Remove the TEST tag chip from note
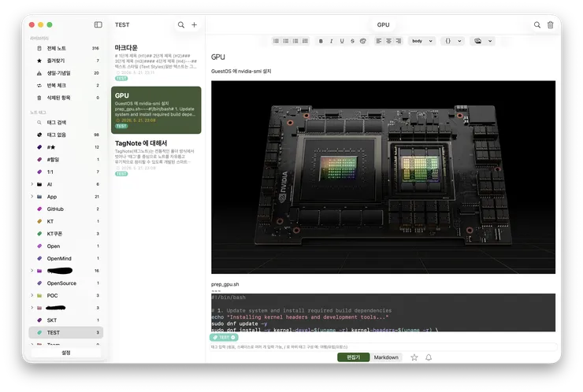 233,338
